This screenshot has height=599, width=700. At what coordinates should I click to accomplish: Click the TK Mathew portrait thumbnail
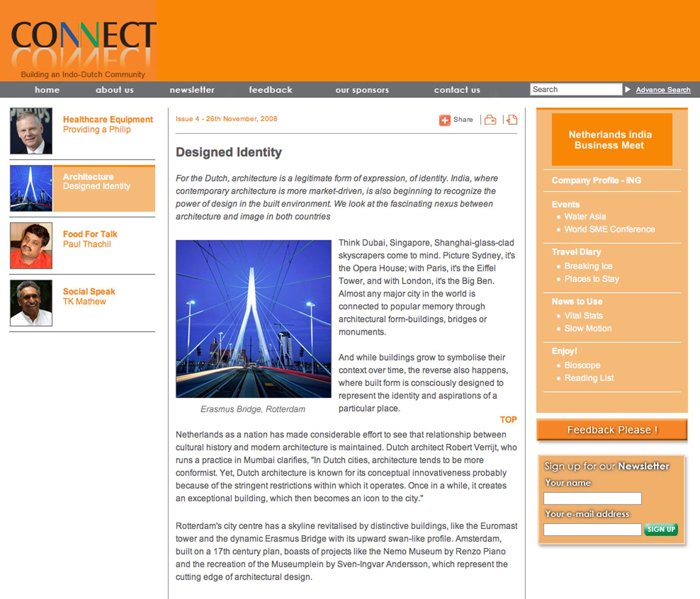pyautogui.click(x=31, y=303)
